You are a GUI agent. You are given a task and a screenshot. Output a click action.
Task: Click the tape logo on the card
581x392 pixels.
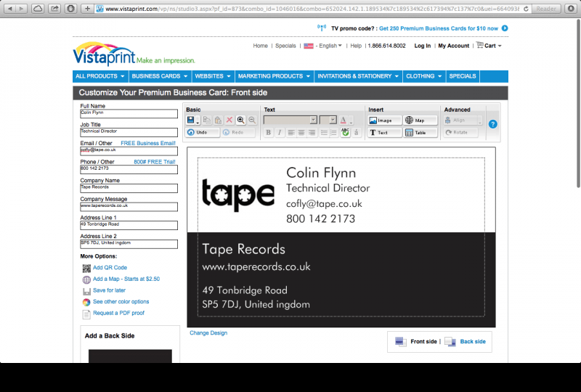click(238, 195)
